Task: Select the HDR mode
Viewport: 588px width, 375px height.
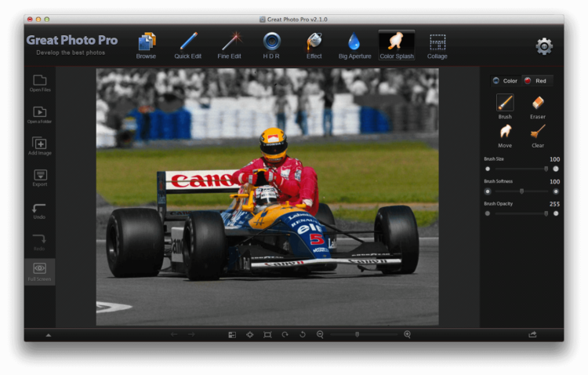Action: point(271,46)
